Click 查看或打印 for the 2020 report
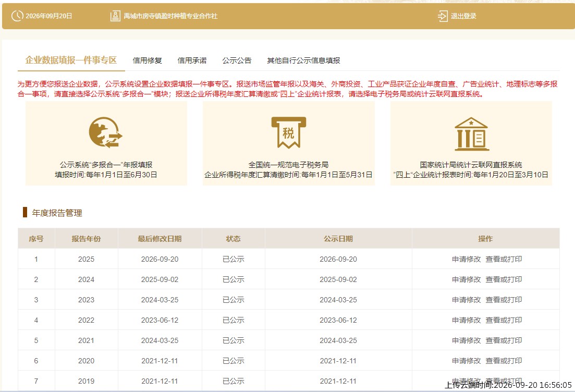This screenshot has height=392, width=575. coord(504,361)
